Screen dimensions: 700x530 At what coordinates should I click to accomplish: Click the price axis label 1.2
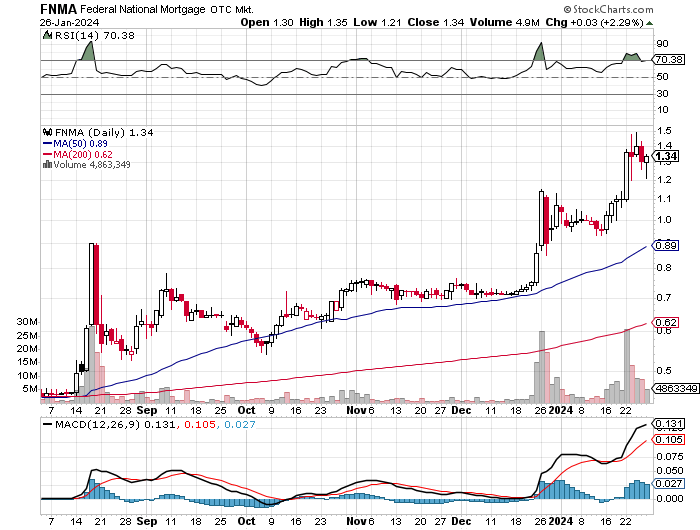[664, 179]
